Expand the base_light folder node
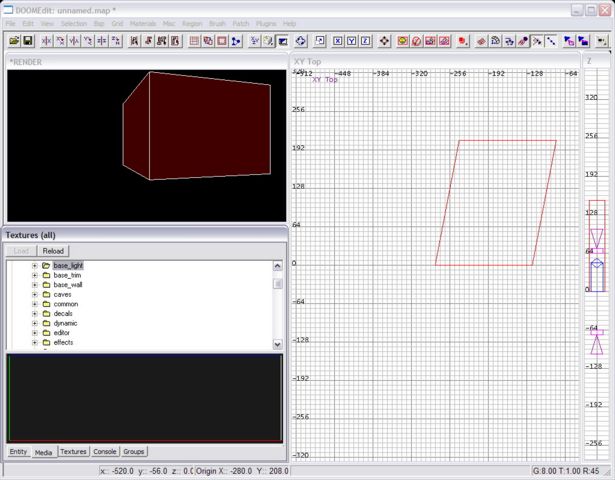 pos(35,265)
